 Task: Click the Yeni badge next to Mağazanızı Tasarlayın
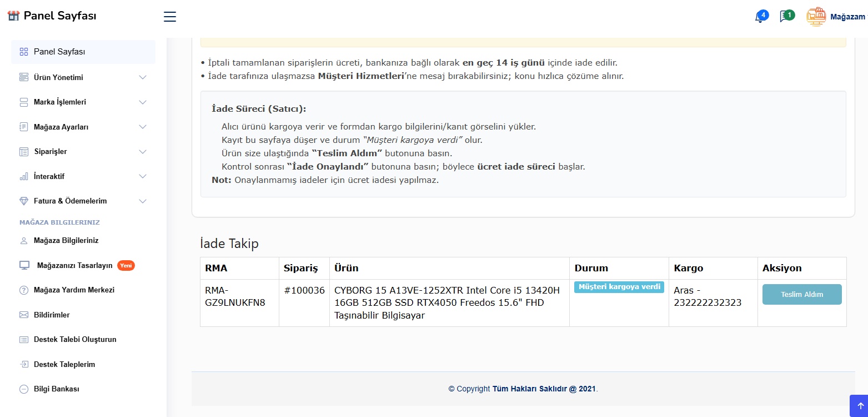point(126,266)
